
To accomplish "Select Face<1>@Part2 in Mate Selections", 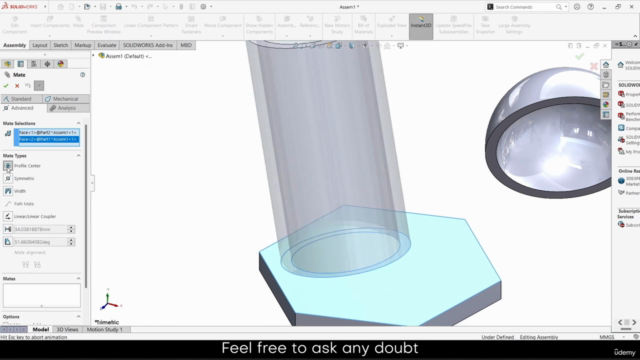I will [x=47, y=133].
